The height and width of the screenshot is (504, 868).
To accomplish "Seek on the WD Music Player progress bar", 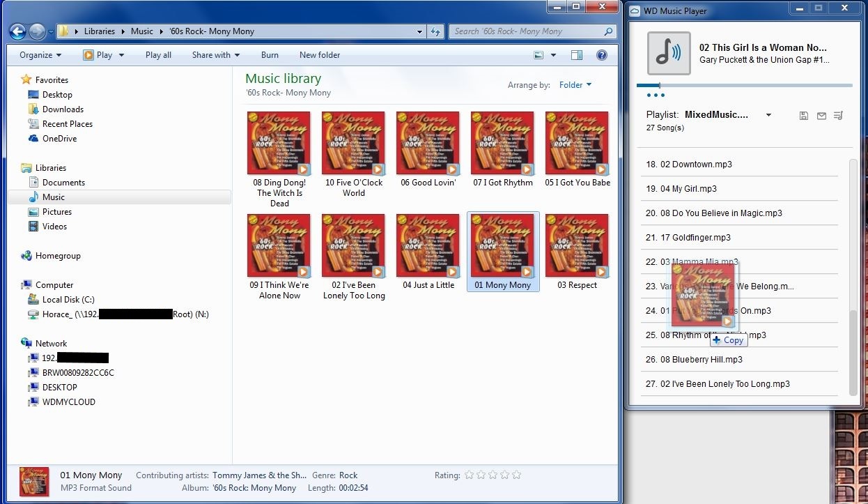I will tap(744, 85).
